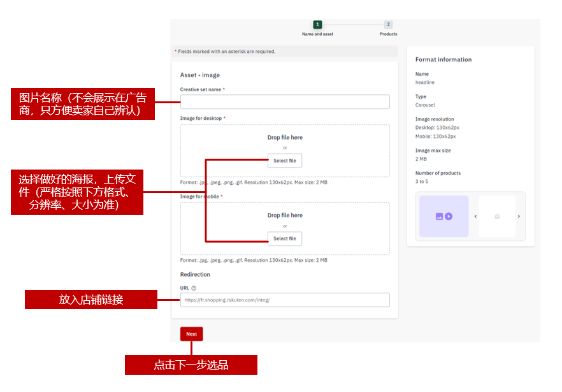
Task: Click the red Next button
Action: [x=191, y=334]
